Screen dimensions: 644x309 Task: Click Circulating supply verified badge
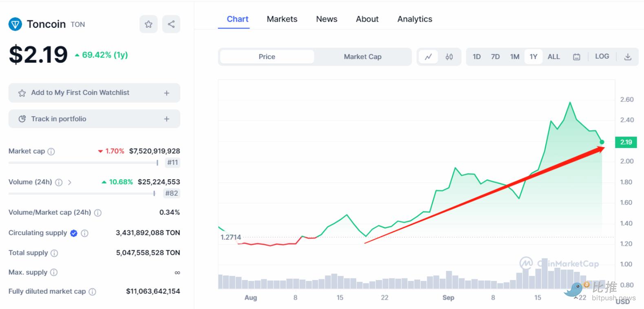[x=74, y=233]
